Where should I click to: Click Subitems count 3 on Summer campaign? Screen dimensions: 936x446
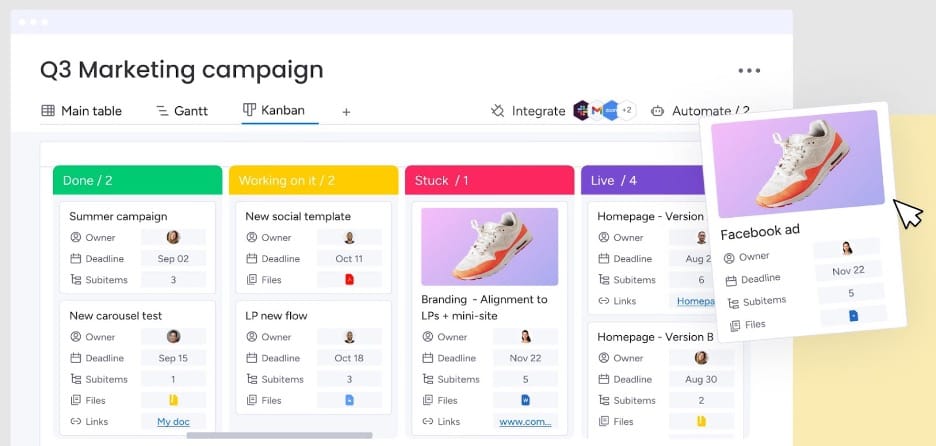(x=173, y=279)
